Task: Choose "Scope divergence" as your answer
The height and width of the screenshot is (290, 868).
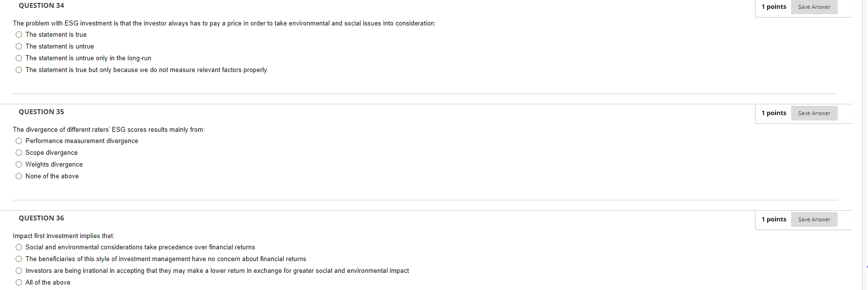Action: pyautogui.click(x=19, y=152)
